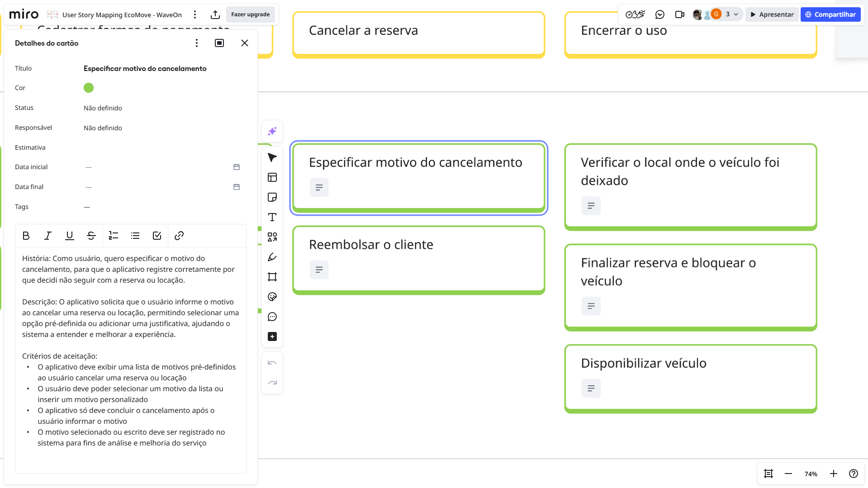The image size is (868, 488).
Task: Click the green card color swatch
Action: pos(89,88)
